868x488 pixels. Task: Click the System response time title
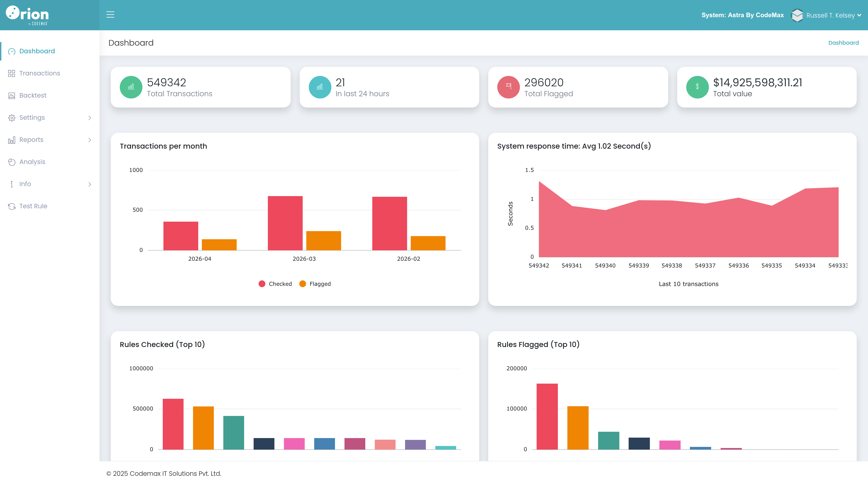[574, 146]
